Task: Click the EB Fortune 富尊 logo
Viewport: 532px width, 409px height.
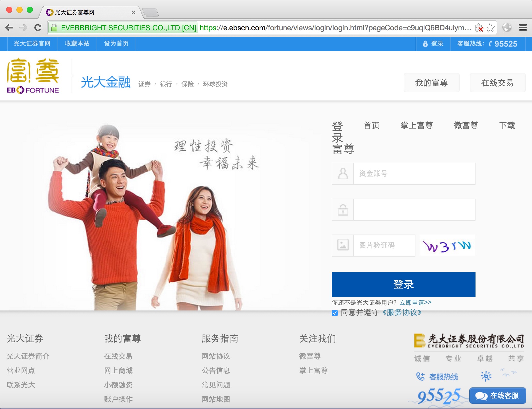Action: coord(33,76)
